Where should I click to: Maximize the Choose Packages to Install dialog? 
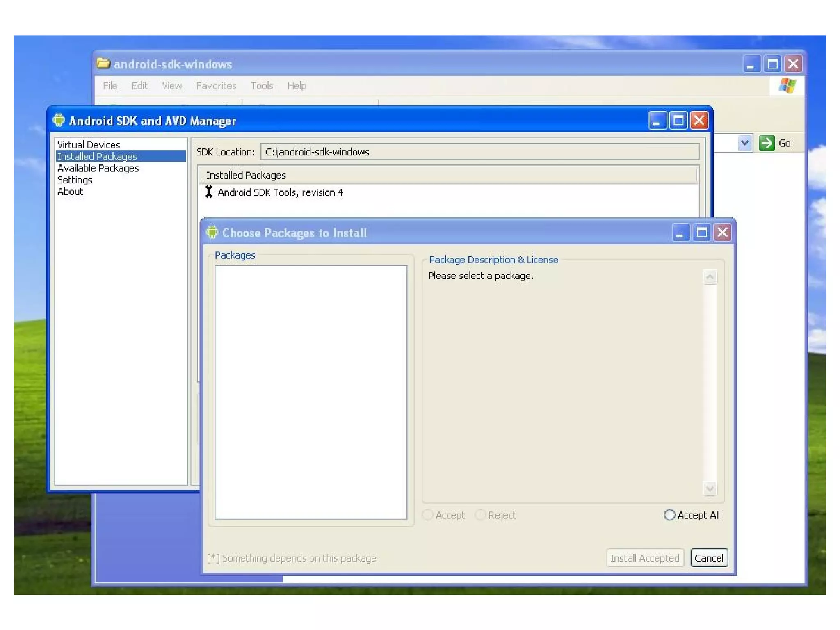pos(701,233)
